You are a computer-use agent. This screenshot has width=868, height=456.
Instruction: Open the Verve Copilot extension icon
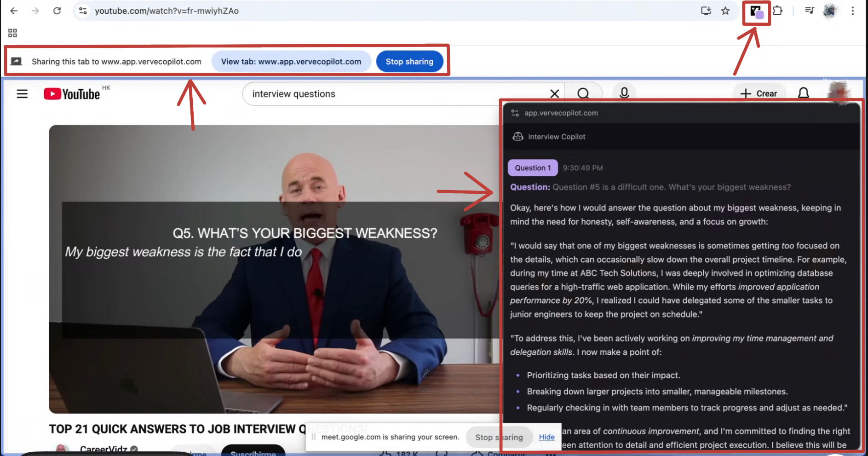pos(756,12)
